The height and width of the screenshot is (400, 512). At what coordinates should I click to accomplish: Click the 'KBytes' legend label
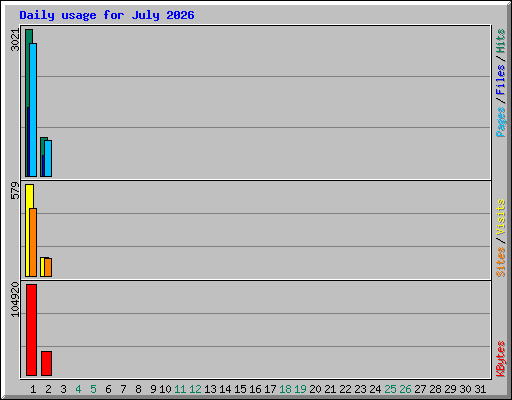click(x=501, y=359)
